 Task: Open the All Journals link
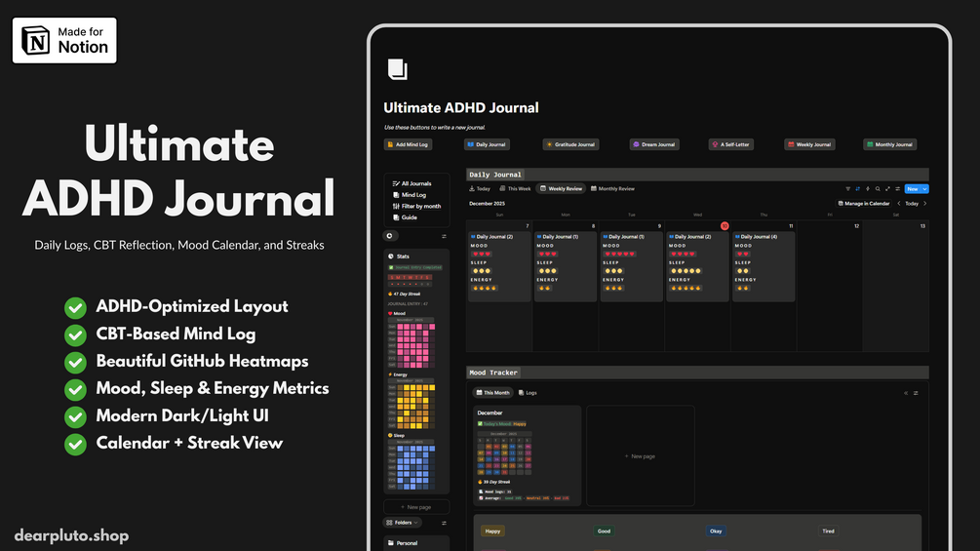pyautogui.click(x=412, y=183)
